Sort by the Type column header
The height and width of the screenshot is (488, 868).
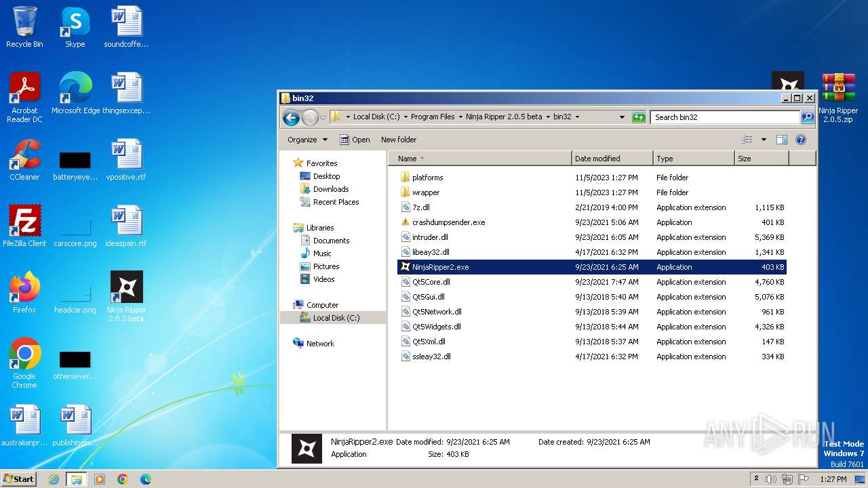click(x=694, y=159)
